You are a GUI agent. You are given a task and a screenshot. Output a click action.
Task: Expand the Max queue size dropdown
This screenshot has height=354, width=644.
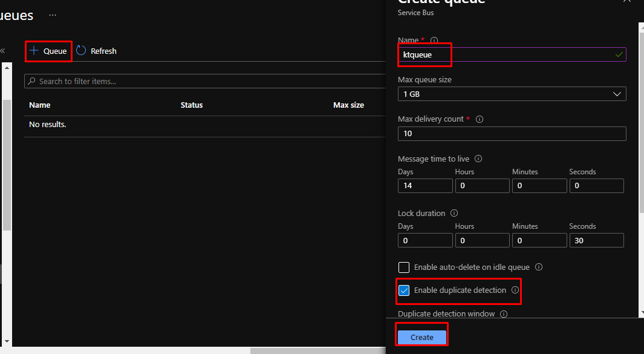(x=512, y=94)
